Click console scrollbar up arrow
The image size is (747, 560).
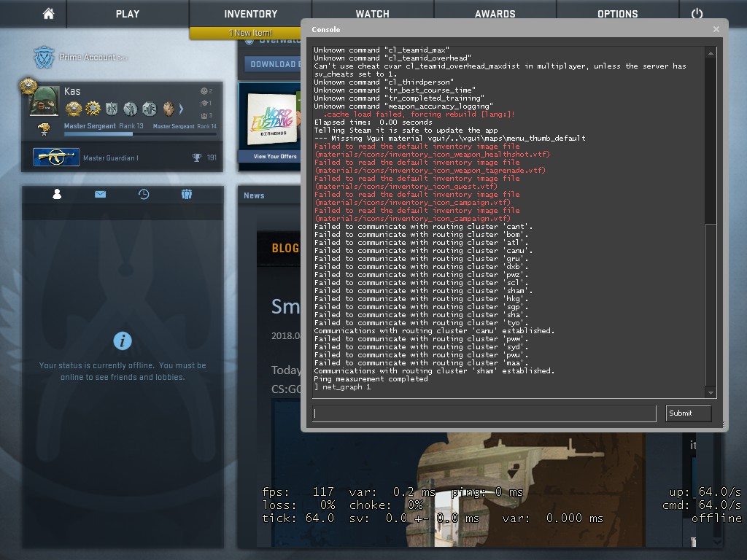[x=711, y=52]
